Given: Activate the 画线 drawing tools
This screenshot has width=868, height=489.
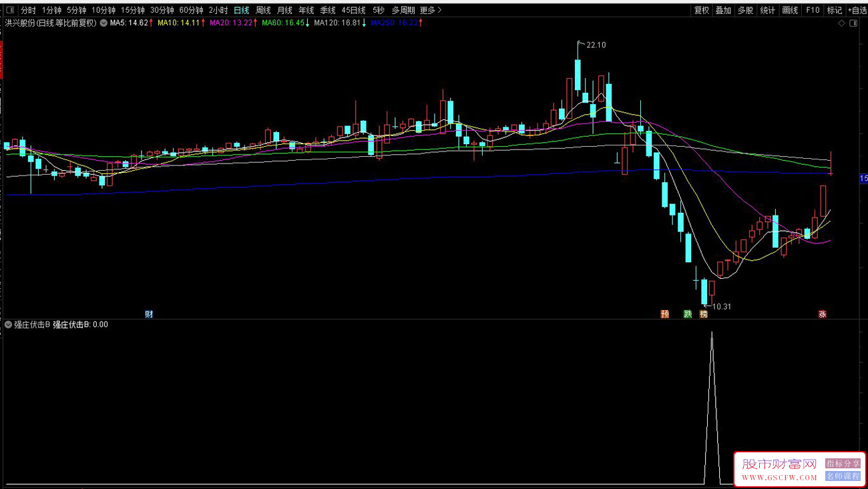Looking at the screenshot, I should click(x=790, y=11).
